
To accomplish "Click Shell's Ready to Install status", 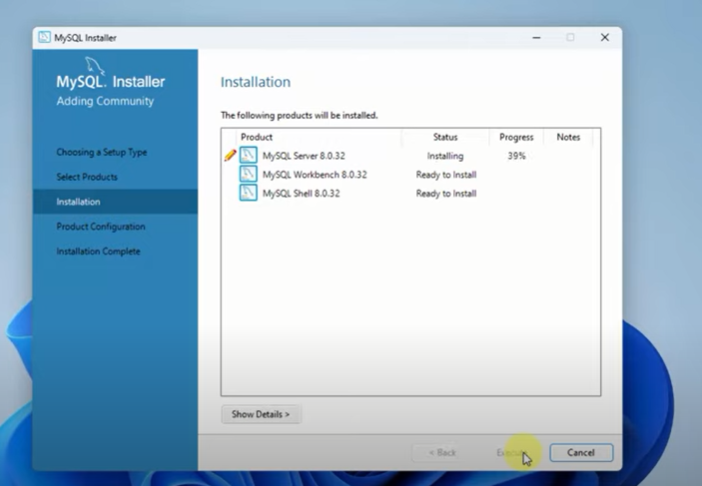I will coord(446,193).
